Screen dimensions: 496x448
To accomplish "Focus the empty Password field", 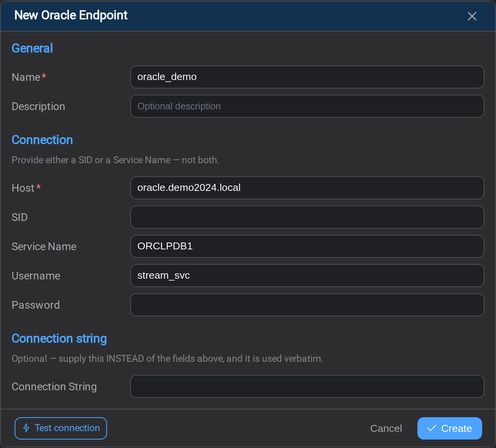I will [x=307, y=305].
